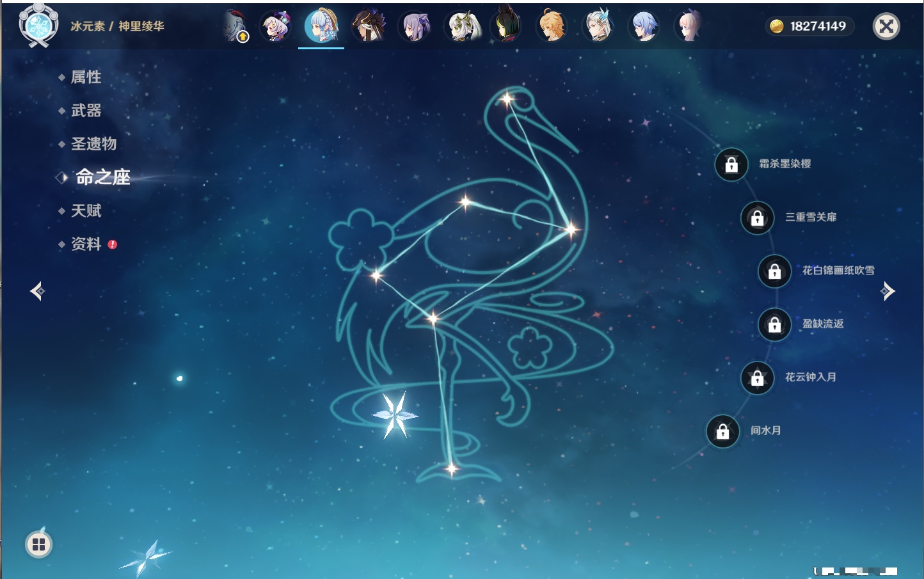The image size is (924, 579).
Task: Click the 花白锦画纸吹雪 label
Action: [x=838, y=270]
